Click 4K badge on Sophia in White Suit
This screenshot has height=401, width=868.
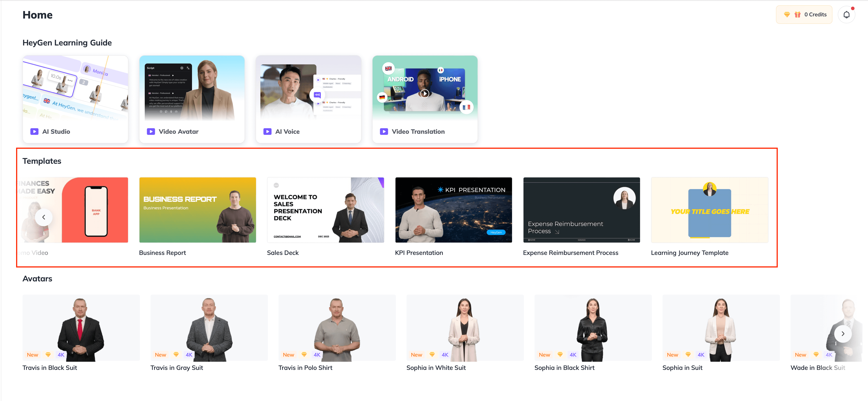pyautogui.click(x=445, y=354)
